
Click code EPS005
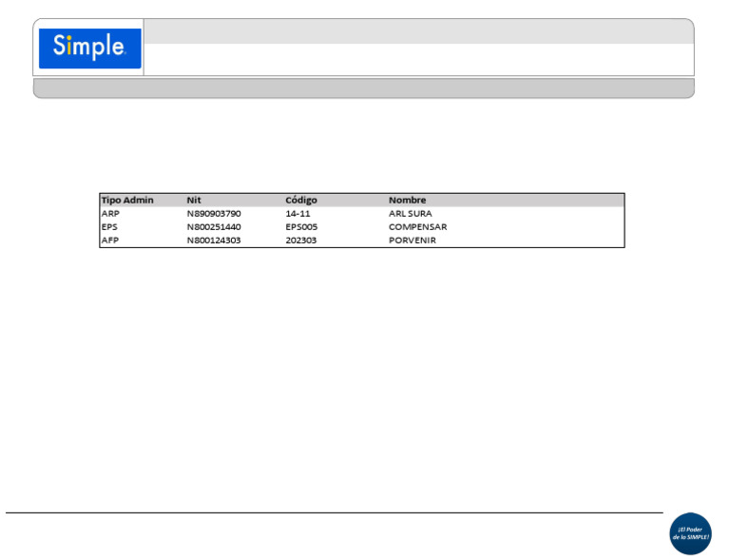click(301, 227)
